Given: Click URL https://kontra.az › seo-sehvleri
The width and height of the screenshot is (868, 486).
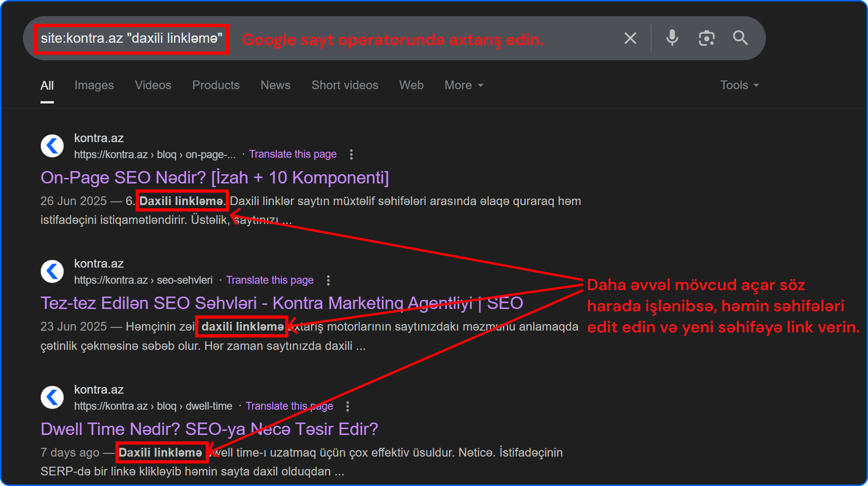Looking at the screenshot, I should point(143,280).
